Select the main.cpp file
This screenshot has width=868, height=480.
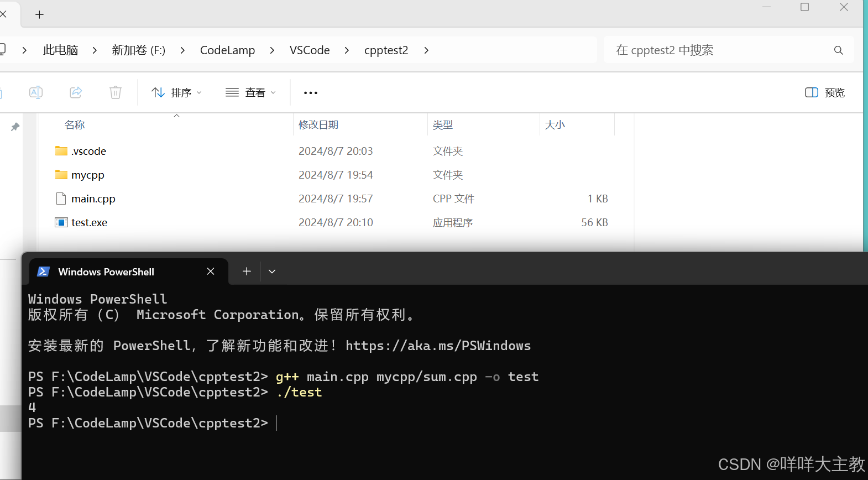pyautogui.click(x=93, y=199)
